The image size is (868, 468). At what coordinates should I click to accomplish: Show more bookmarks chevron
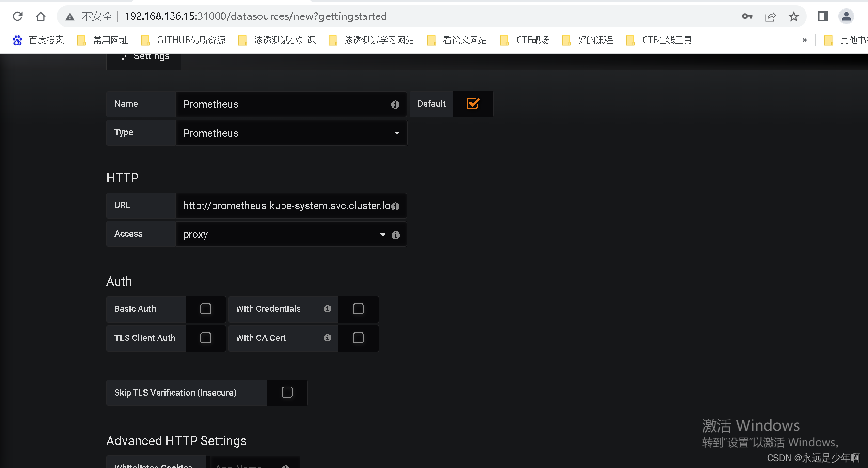pyautogui.click(x=805, y=40)
